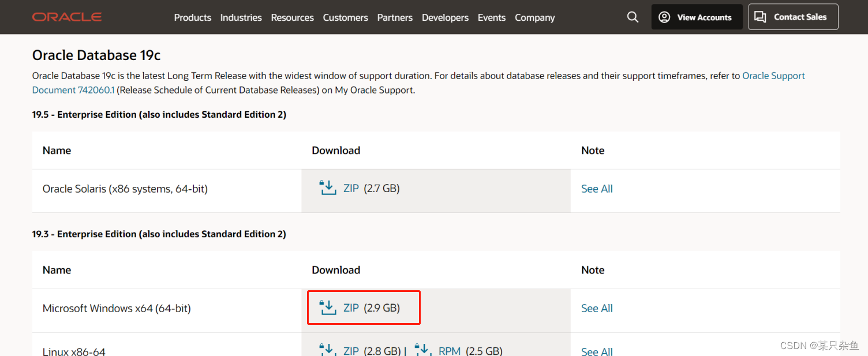Click the Oracle logo
Viewport: 868px width, 356px height.
pyautogui.click(x=67, y=17)
